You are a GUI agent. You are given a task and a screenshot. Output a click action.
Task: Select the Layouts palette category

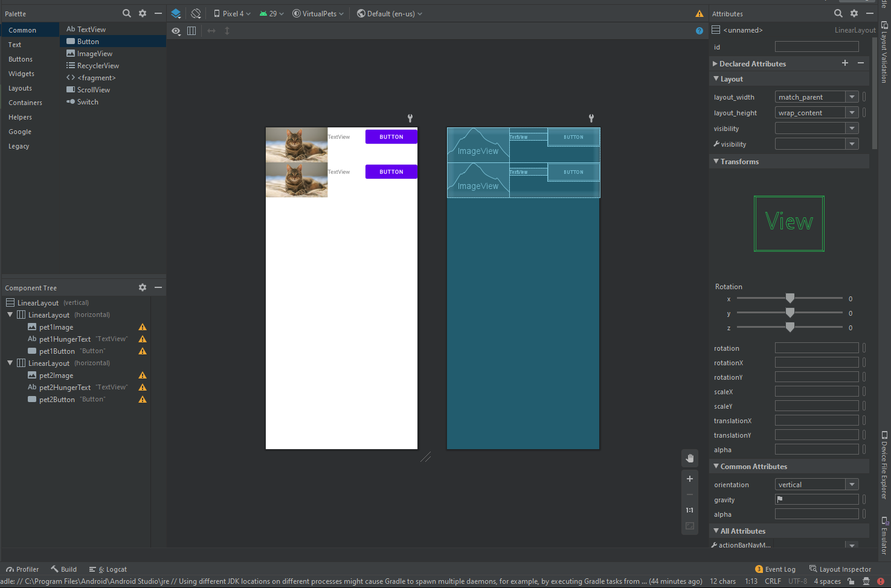coord(20,88)
